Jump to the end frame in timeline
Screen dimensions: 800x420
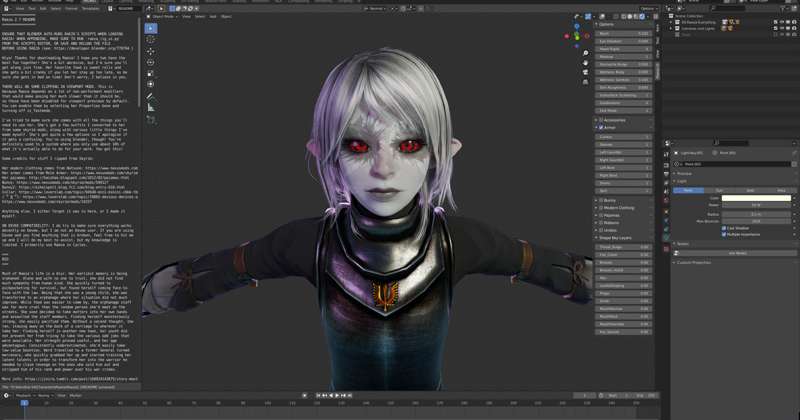[349, 396]
